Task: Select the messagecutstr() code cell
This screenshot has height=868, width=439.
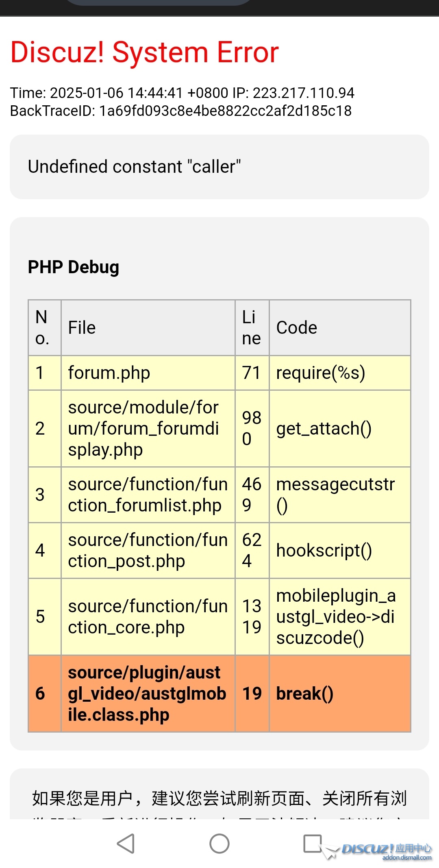Action: click(335, 495)
